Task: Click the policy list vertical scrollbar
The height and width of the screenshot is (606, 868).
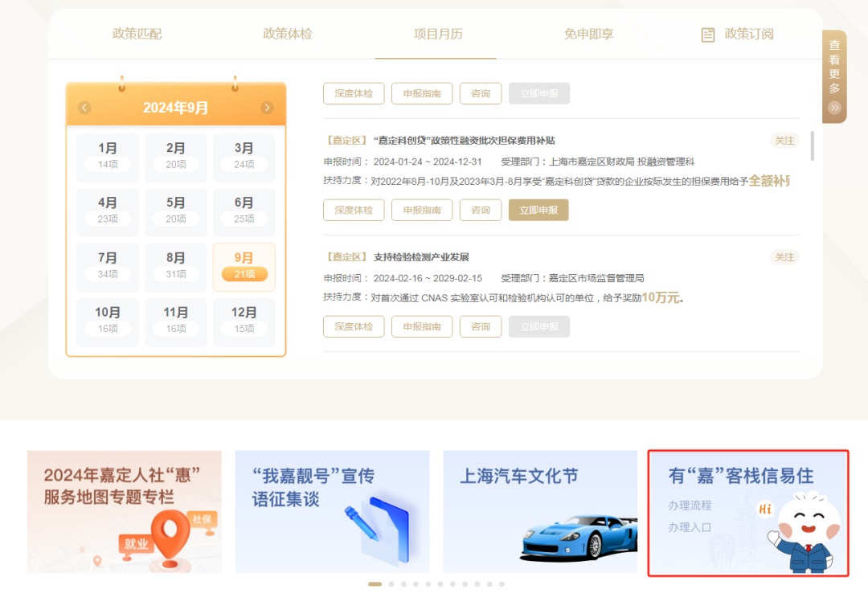Action: pyautogui.click(x=812, y=146)
